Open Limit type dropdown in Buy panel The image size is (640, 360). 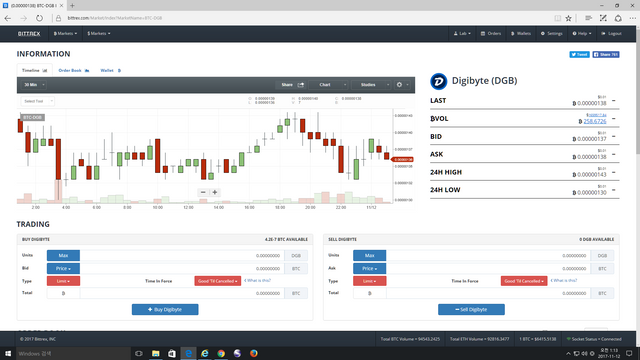pos(63,281)
